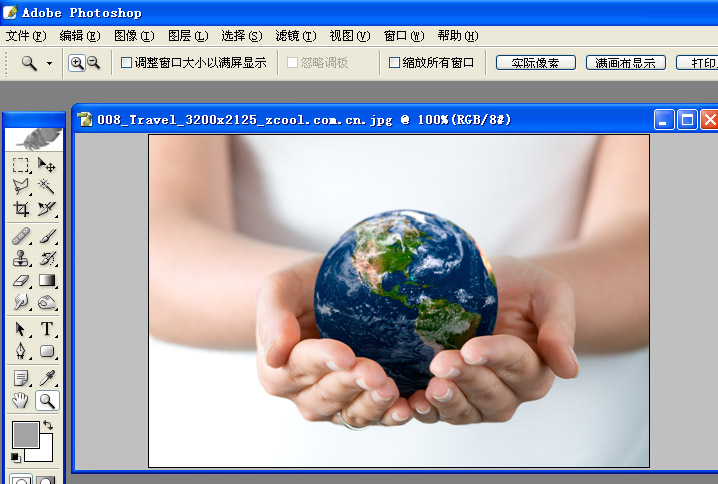Select the History Brush tool
This screenshot has height=484, width=718.
[47, 258]
